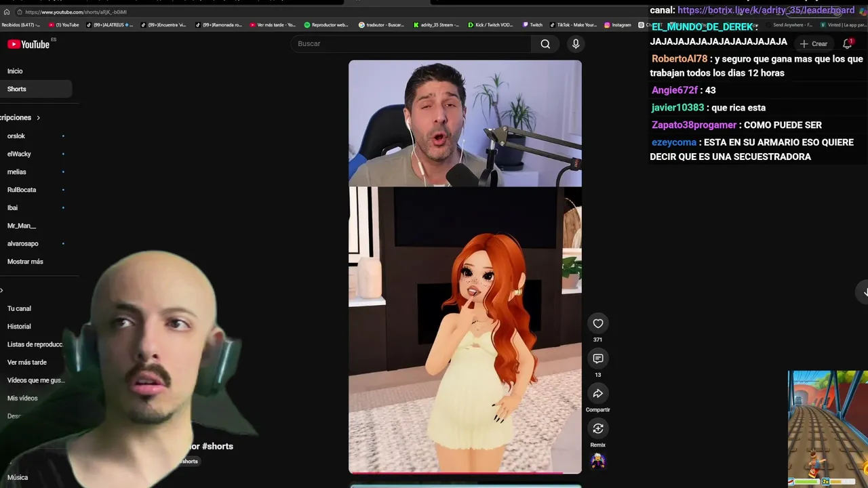Go to the browser home page icon

(x=7, y=12)
